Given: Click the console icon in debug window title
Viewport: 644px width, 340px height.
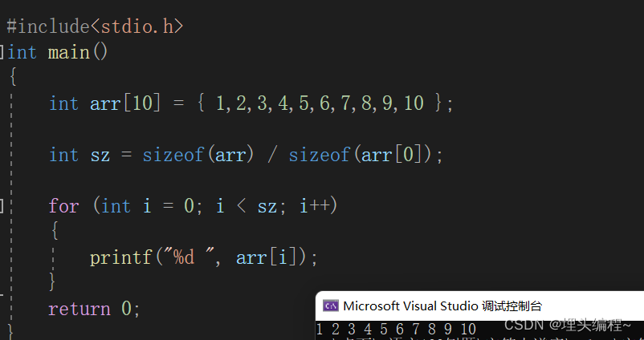Looking at the screenshot, I should coord(331,306).
